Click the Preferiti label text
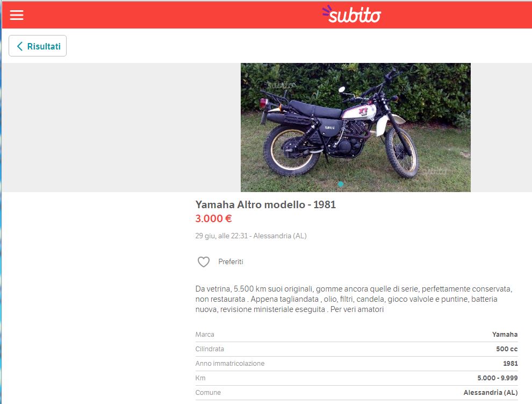This screenshot has width=532, height=404. point(231,261)
